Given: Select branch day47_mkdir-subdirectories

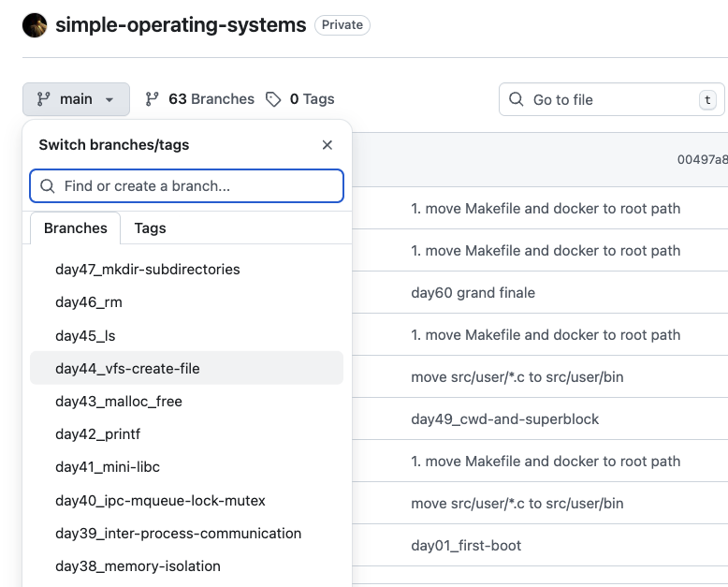Looking at the screenshot, I should pyautogui.click(x=148, y=270).
